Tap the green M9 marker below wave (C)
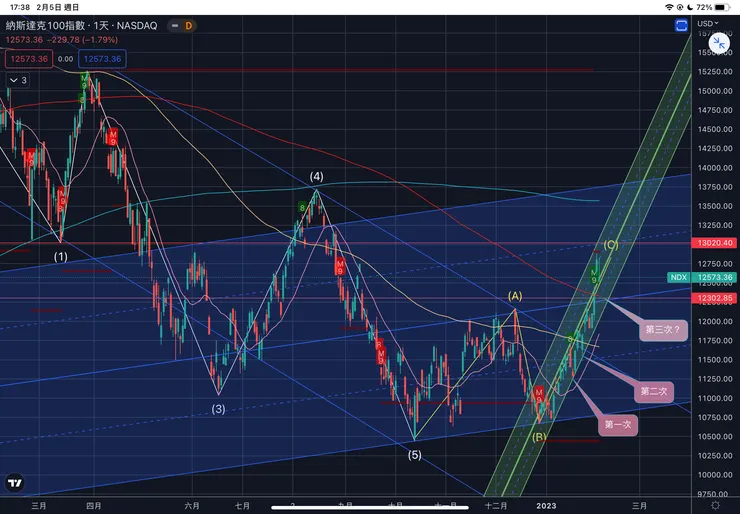 [594, 276]
